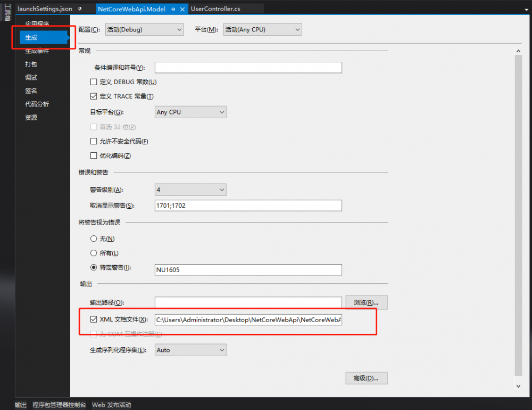Select the 无 radio button under 将警告视为错误
The width and height of the screenshot is (532, 410).
93,239
